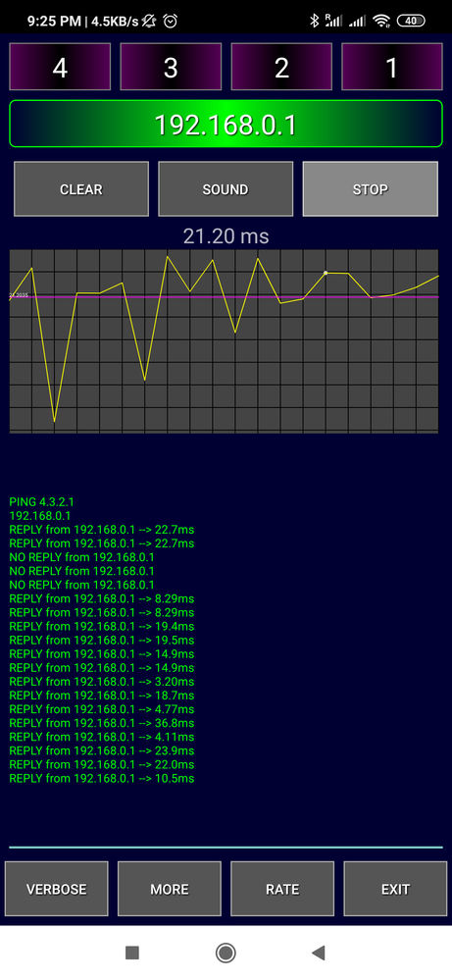Tap the purple average line label

(x=19, y=294)
